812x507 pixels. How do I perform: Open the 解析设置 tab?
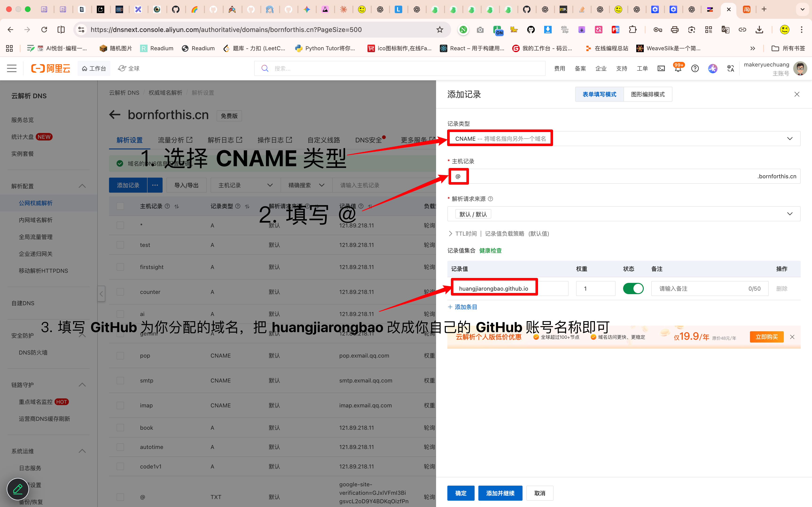tap(129, 140)
